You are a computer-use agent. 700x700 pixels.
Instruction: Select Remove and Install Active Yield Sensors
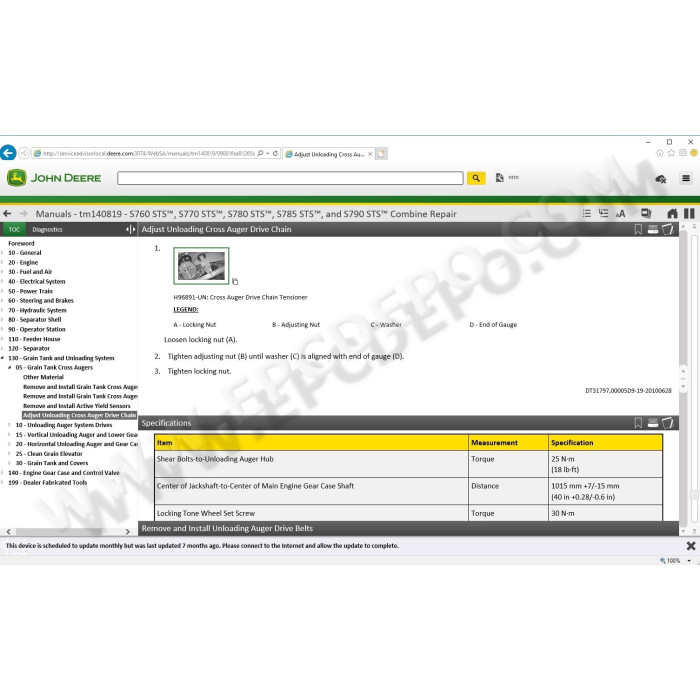click(x=77, y=406)
